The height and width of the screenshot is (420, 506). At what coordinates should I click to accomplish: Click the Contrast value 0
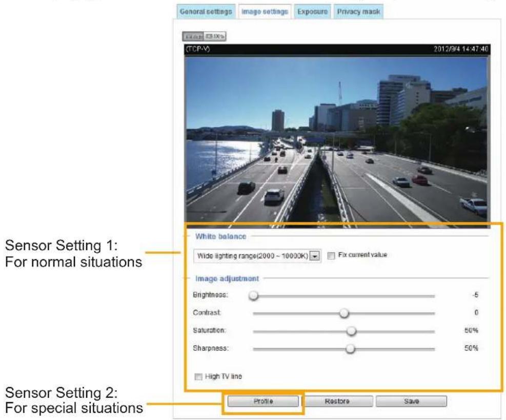pos(476,312)
